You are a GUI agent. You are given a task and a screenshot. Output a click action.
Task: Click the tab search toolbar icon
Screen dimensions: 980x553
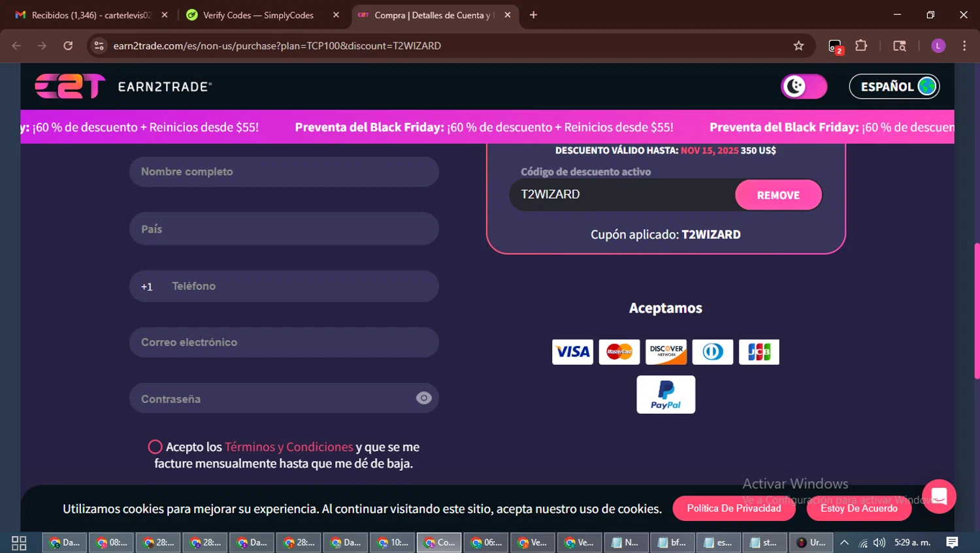pyautogui.click(x=900, y=46)
